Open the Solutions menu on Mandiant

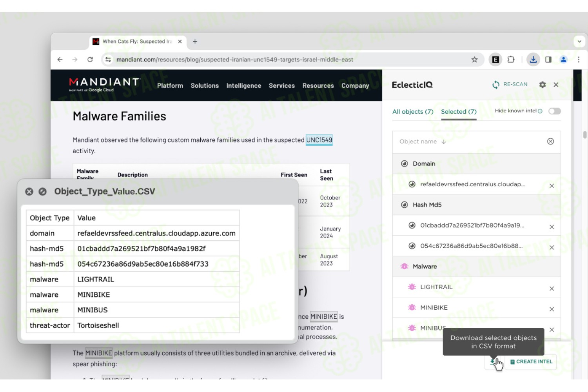(x=205, y=86)
